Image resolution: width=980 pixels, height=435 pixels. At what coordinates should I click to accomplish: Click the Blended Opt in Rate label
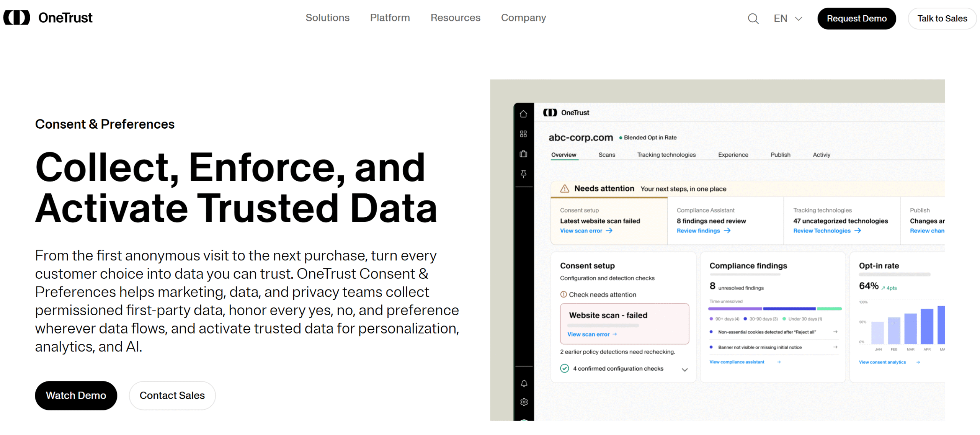coord(650,137)
